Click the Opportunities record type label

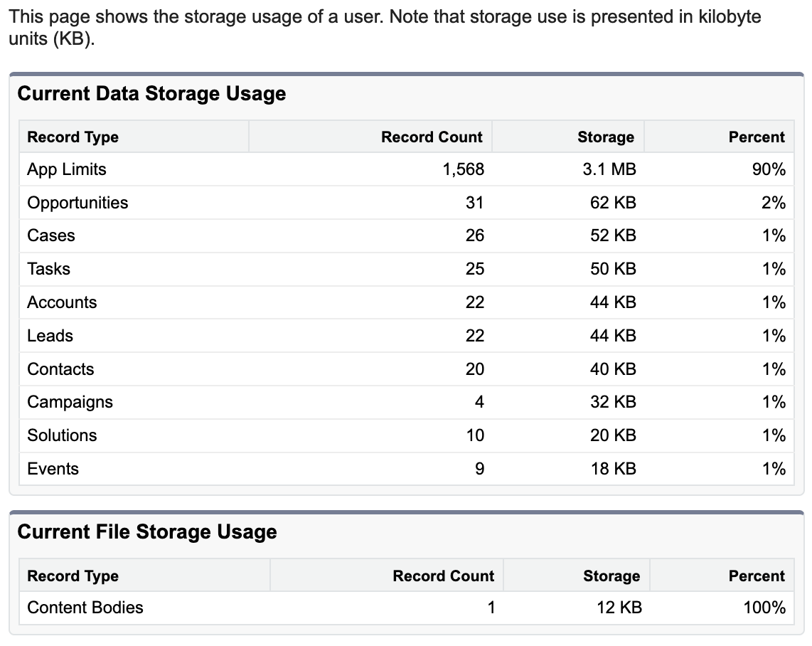tap(78, 203)
